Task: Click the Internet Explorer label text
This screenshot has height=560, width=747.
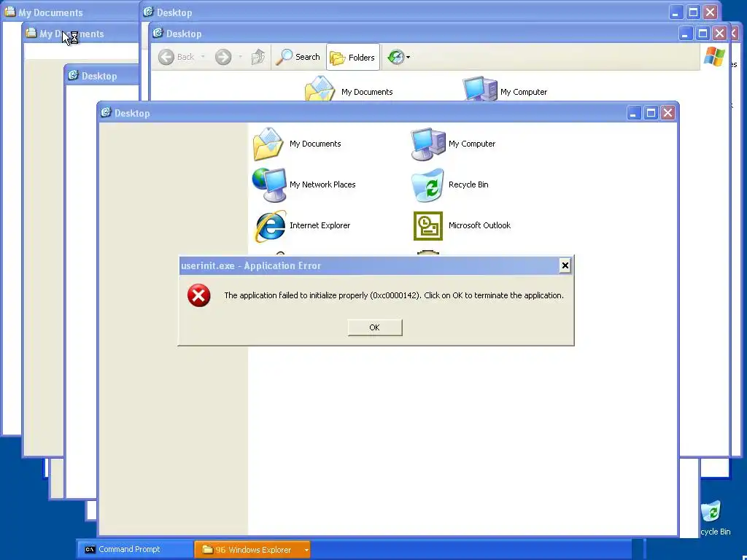Action: point(320,225)
